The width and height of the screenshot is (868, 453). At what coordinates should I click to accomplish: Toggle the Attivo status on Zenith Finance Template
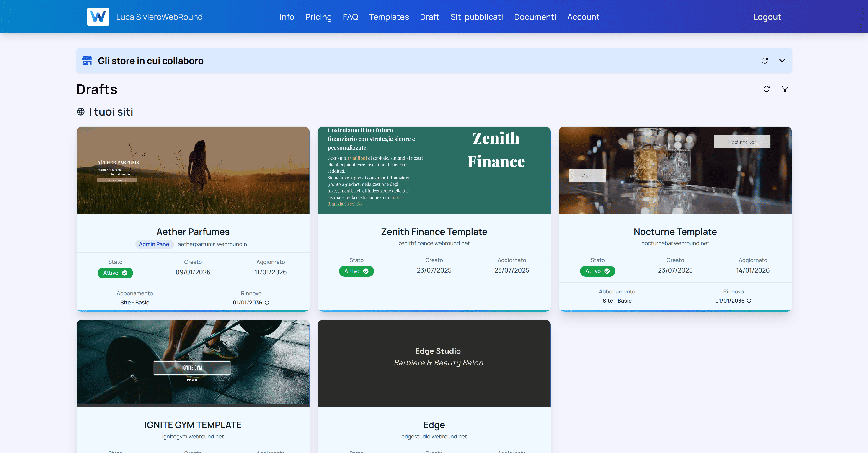pos(356,271)
